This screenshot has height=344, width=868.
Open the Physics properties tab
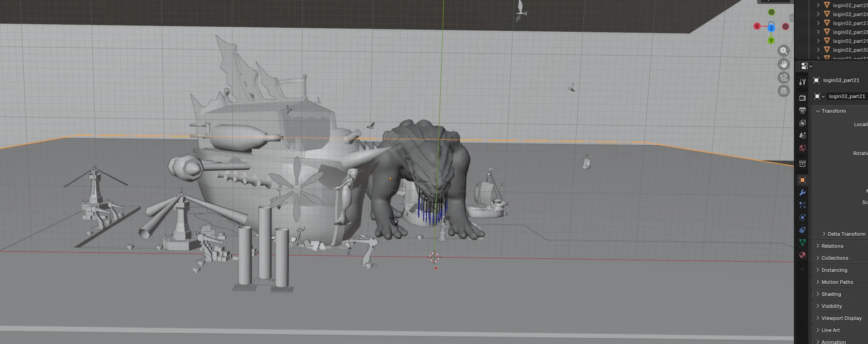coord(802,217)
